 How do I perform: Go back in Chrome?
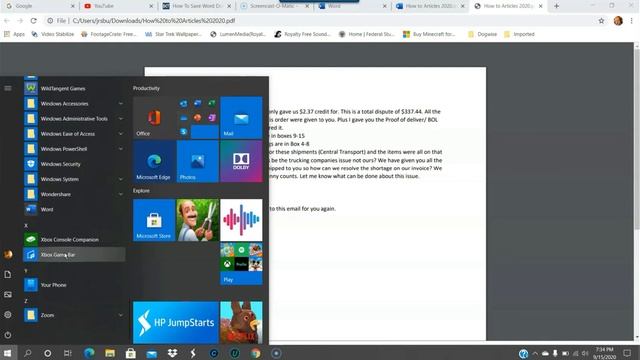7,20
